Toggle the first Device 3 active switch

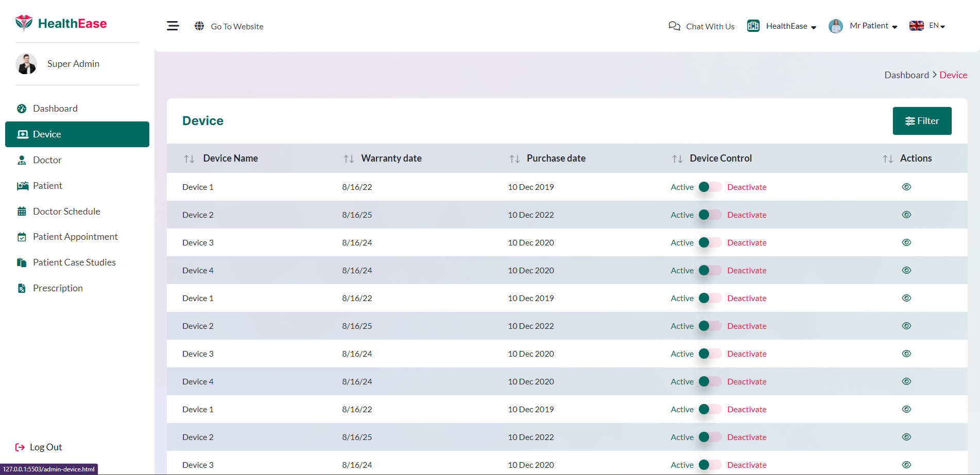(x=710, y=242)
